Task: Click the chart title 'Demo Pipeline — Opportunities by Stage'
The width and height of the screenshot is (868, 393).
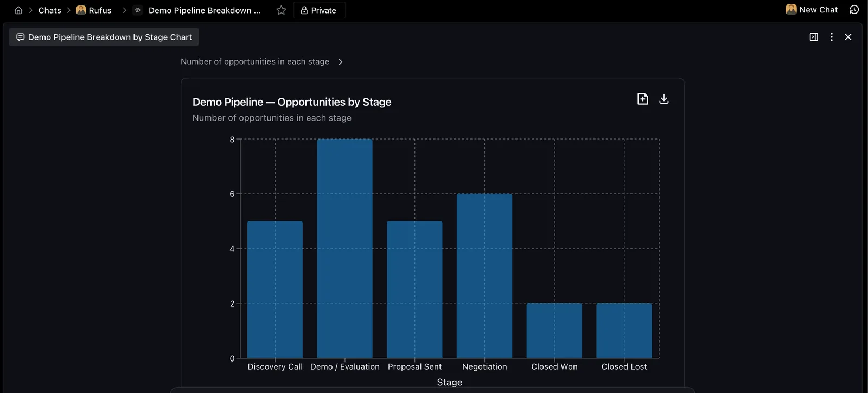Action: point(292,102)
